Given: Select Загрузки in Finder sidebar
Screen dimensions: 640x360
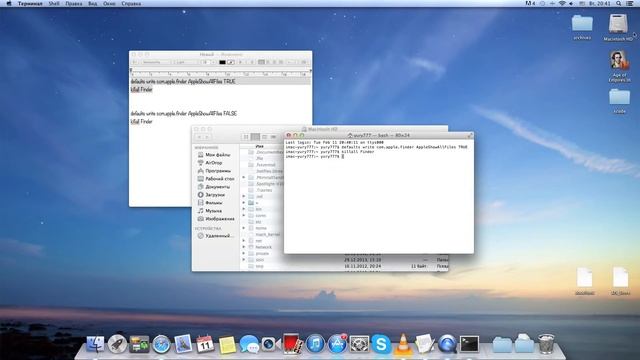Looking at the screenshot, I should (214, 195).
